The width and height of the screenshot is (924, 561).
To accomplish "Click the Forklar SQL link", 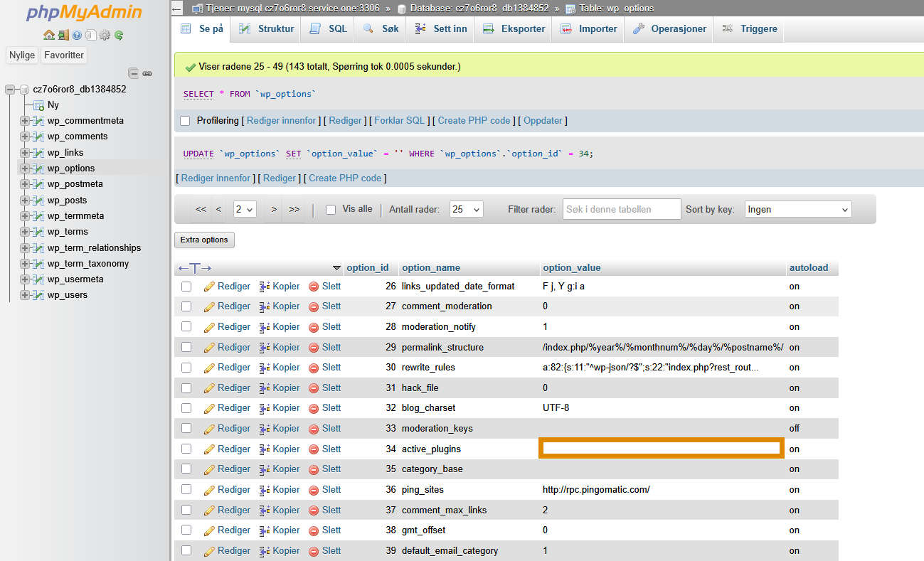I will (400, 121).
